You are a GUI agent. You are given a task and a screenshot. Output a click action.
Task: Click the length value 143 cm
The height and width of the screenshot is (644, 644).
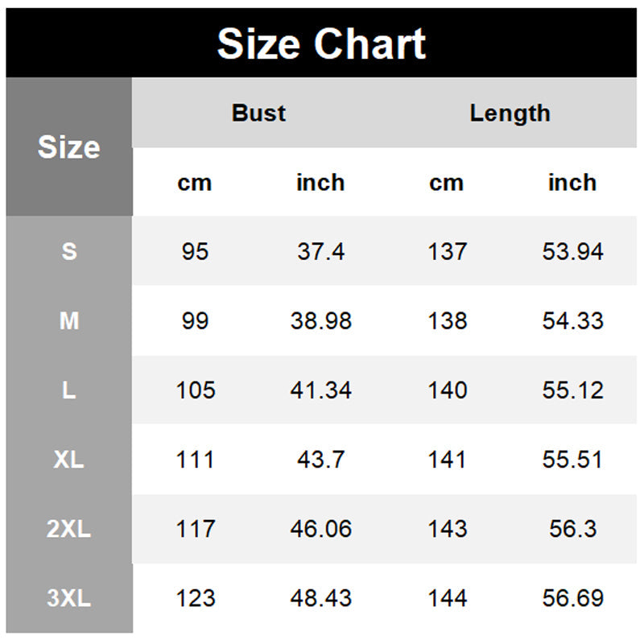(x=448, y=529)
